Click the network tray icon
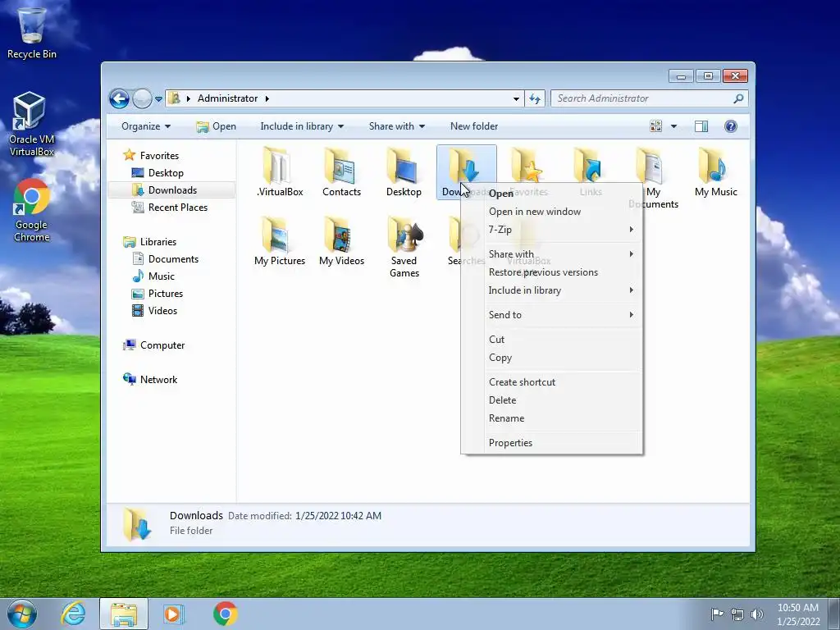 [737, 614]
